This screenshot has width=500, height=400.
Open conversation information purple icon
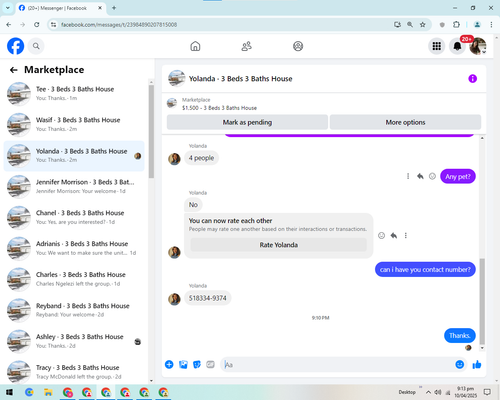472,79
